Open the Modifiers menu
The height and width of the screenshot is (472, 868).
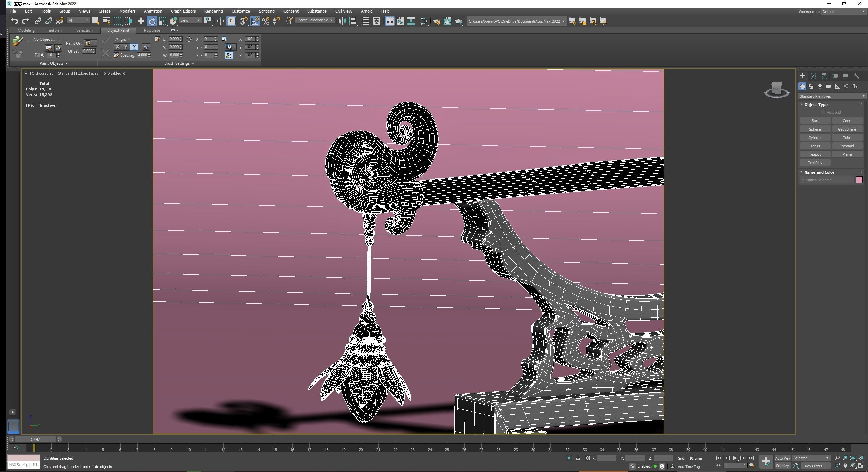[x=127, y=11]
